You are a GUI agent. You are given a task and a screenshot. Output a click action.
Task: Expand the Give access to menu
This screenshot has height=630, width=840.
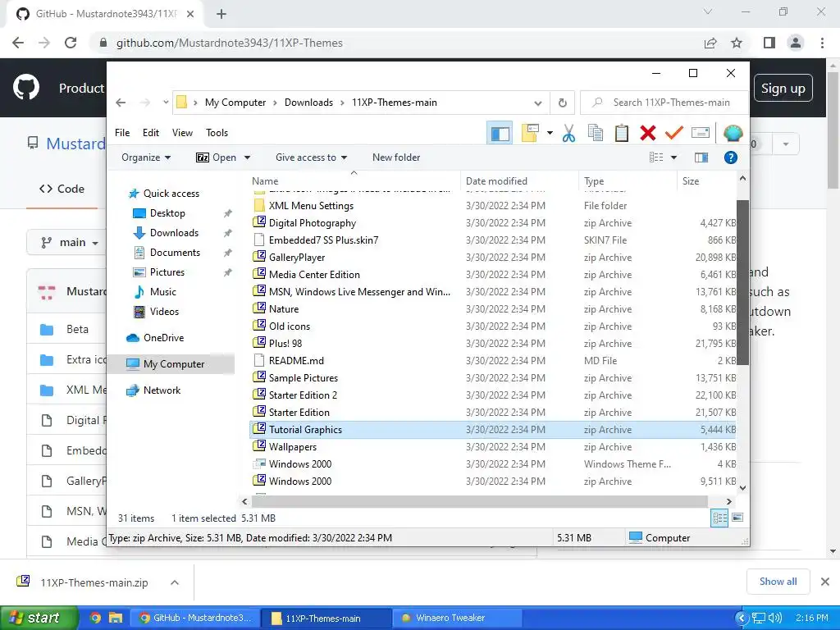point(311,157)
